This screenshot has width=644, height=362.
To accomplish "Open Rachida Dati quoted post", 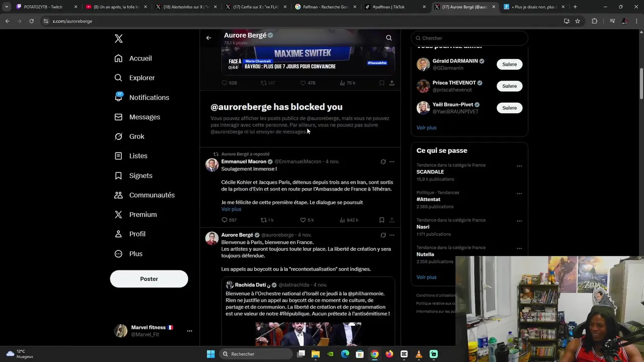I will pos(308,311).
